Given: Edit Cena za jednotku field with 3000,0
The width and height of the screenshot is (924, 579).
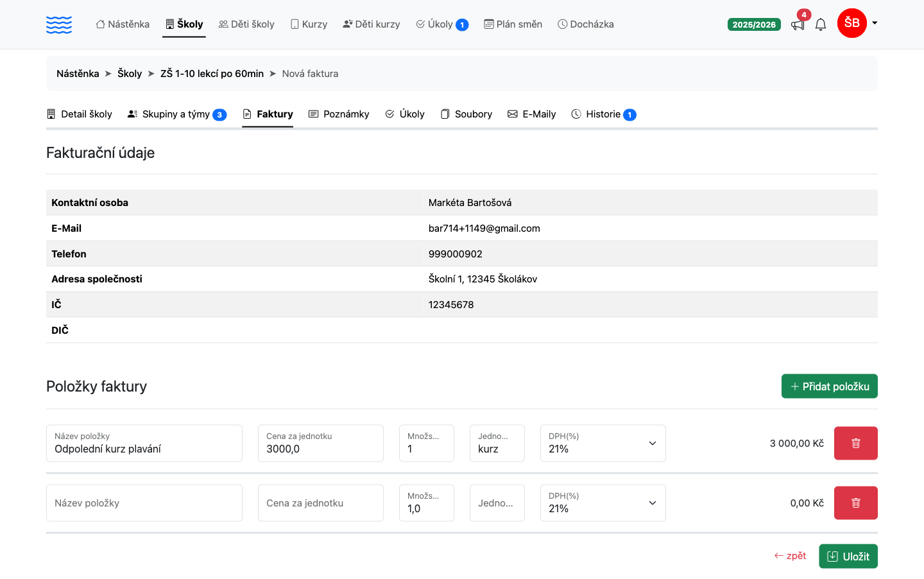Looking at the screenshot, I should click(321, 443).
